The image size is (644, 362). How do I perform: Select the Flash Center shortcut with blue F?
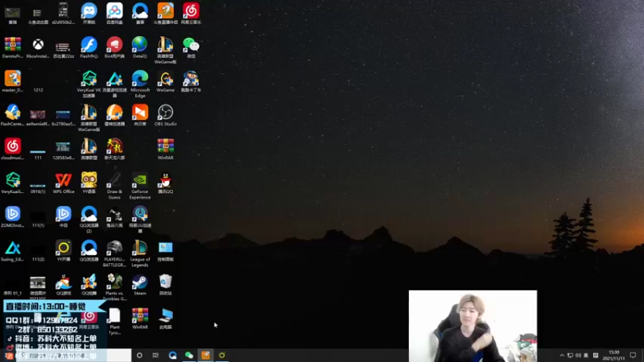(x=89, y=47)
